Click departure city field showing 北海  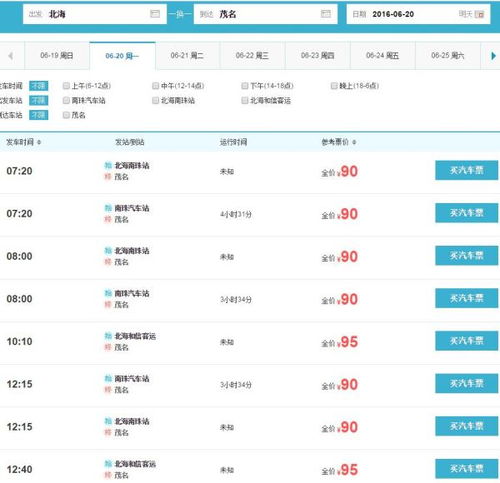tap(95, 14)
